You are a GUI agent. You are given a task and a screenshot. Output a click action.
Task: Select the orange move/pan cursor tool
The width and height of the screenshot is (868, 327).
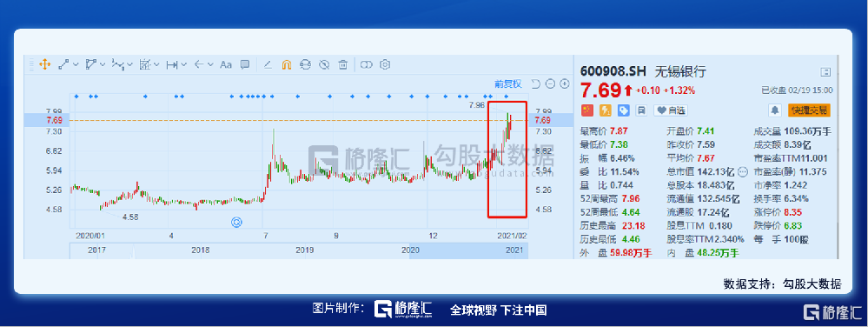[45, 65]
